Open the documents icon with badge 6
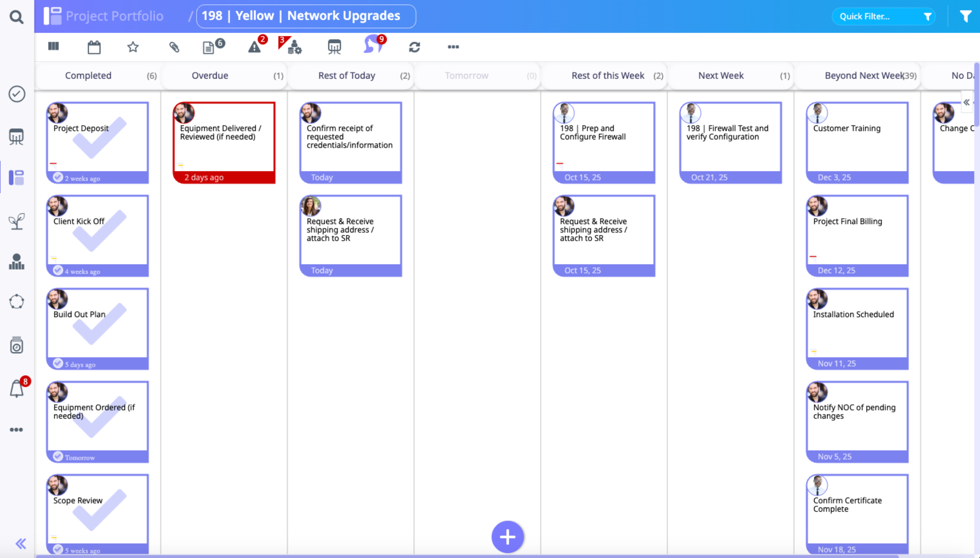 tap(209, 47)
